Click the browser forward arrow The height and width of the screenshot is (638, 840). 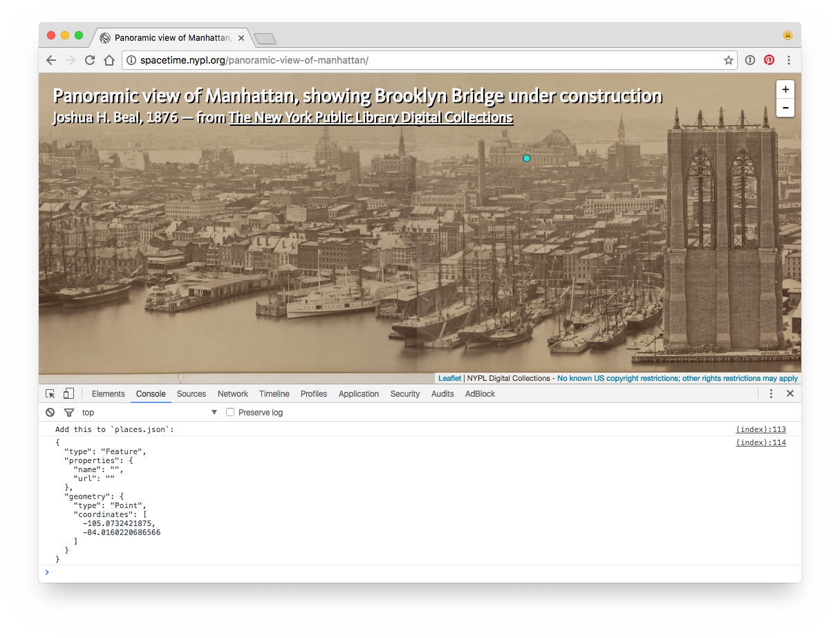(71, 60)
